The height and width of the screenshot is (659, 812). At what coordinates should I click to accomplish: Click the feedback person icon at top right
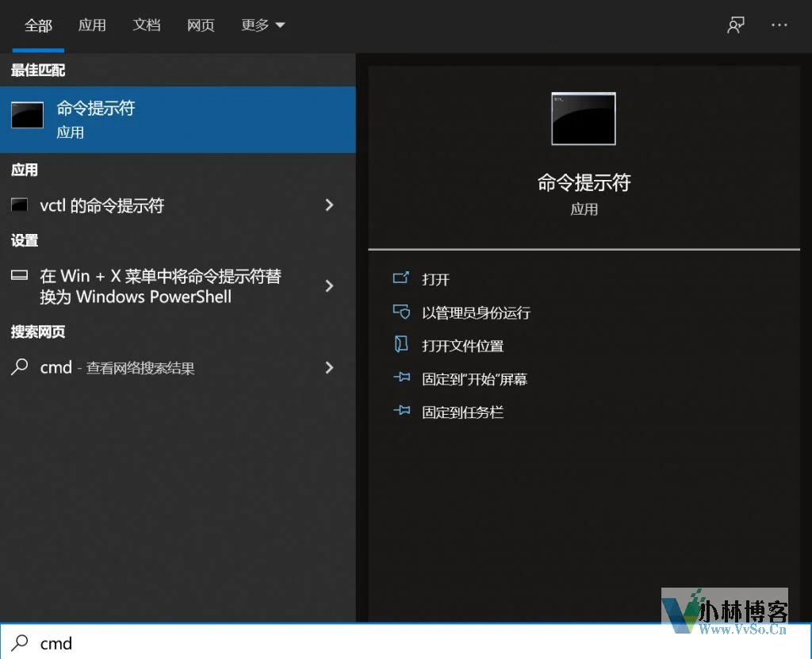[735, 25]
